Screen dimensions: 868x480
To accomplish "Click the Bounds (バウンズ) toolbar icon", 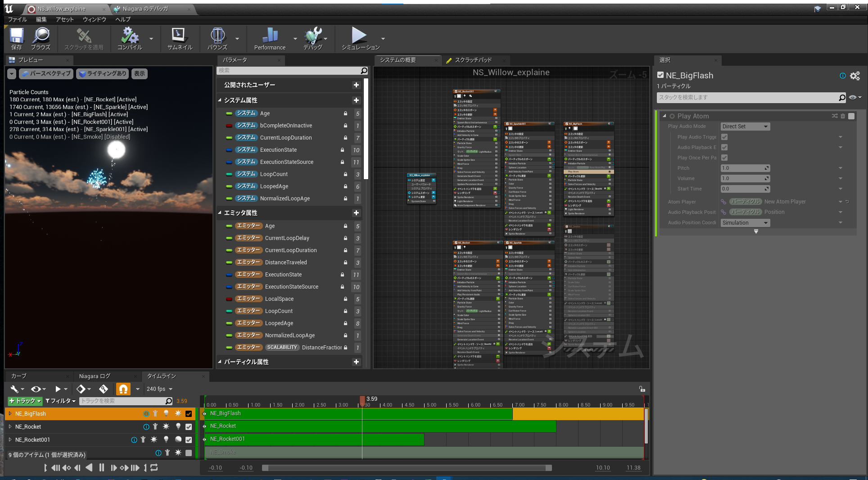I will tap(217, 37).
